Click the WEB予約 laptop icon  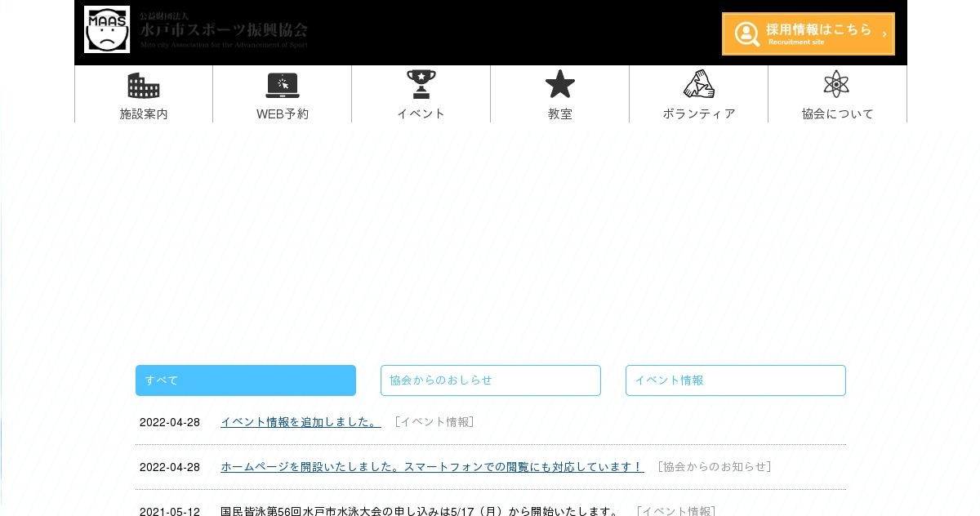[x=283, y=85]
